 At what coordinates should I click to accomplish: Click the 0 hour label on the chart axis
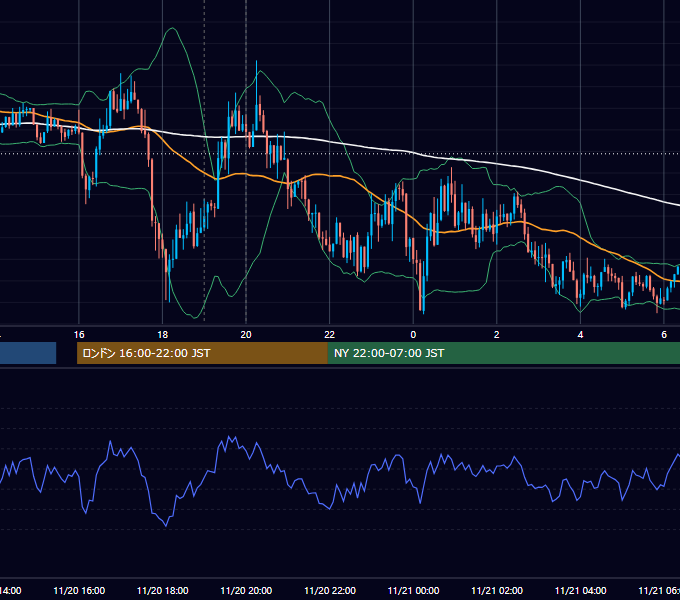pos(413,335)
